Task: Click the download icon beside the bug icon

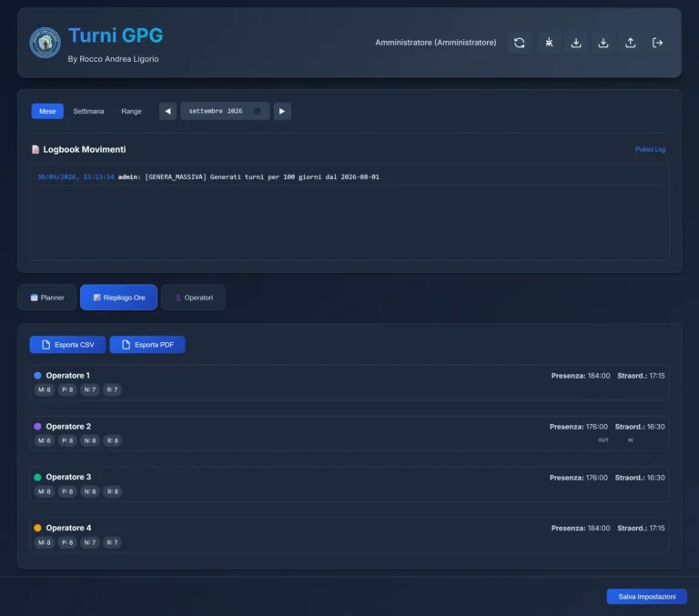Action: pyautogui.click(x=576, y=43)
